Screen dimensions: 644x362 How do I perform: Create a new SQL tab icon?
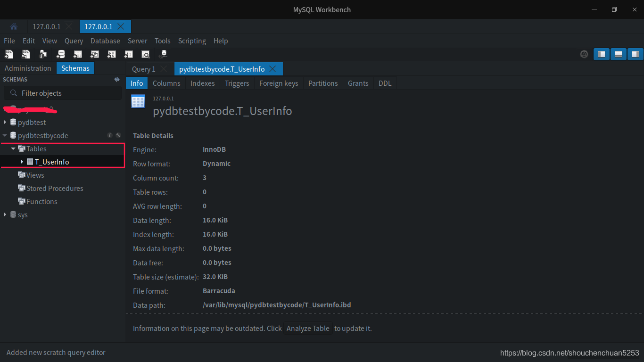9,54
